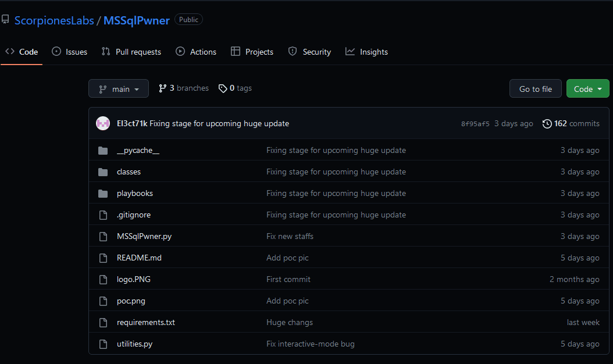Image resolution: width=613 pixels, height=364 pixels.
Task: Click the .gitignore file icon
Action: [103, 215]
